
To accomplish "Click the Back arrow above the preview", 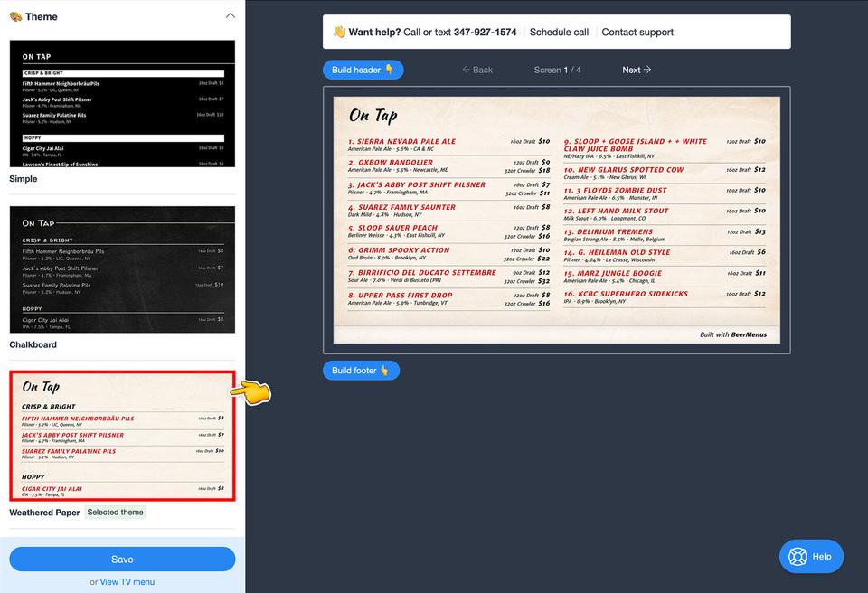I will [476, 69].
